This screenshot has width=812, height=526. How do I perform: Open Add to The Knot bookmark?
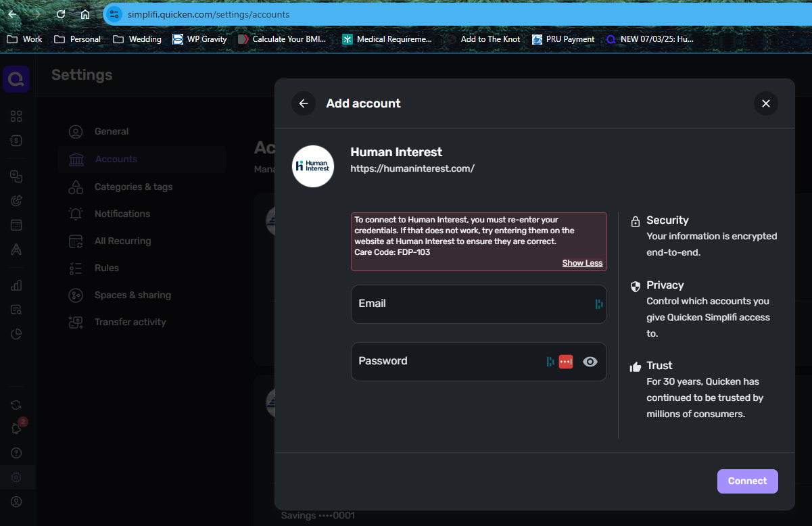point(483,39)
